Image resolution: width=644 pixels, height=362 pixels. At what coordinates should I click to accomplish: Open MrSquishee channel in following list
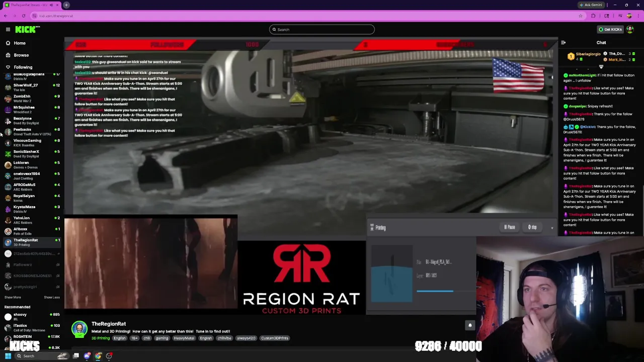31,109
